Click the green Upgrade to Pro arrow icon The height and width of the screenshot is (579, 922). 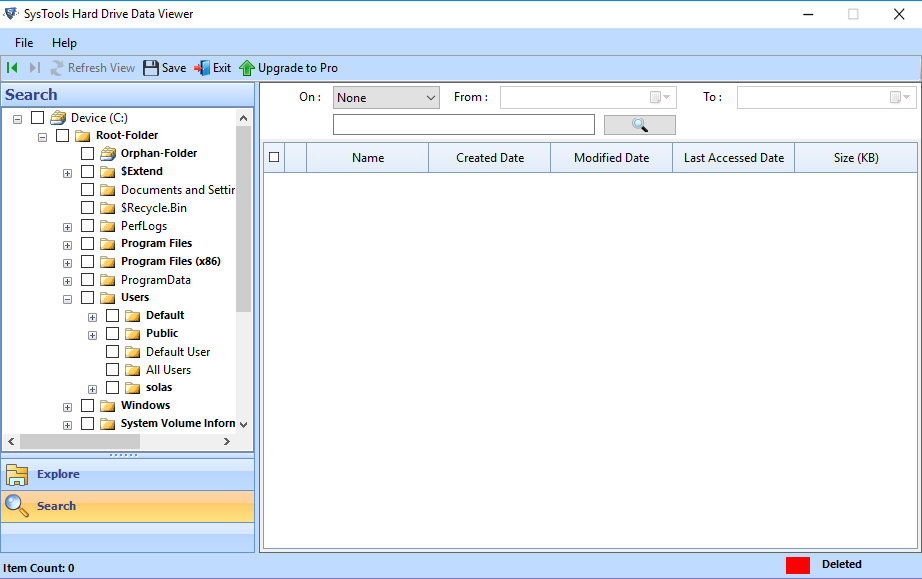coord(247,68)
